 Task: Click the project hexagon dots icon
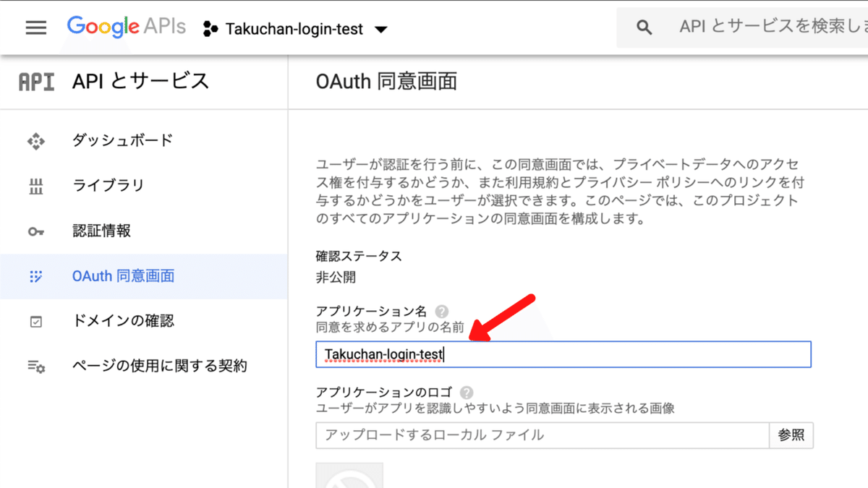(210, 29)
